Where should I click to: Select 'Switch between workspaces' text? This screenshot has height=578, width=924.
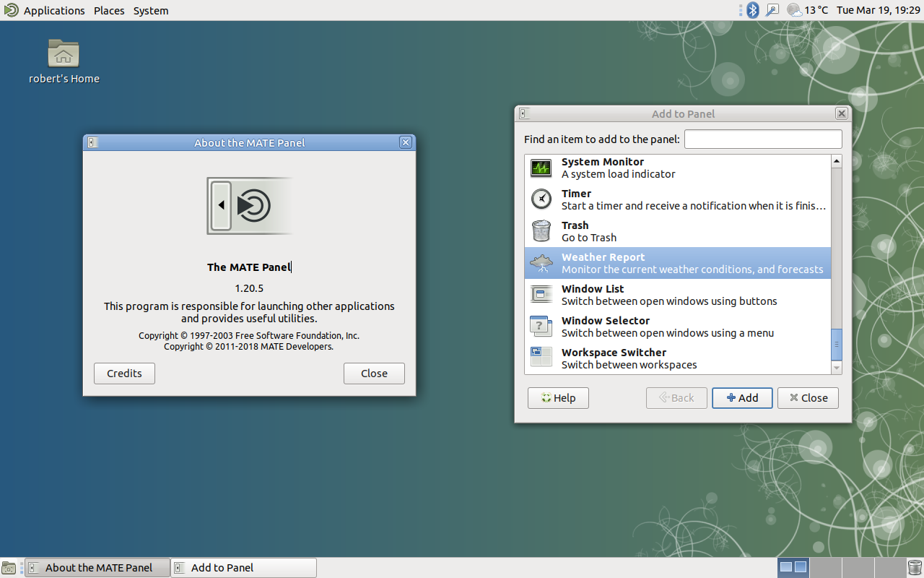click(629, 365)
